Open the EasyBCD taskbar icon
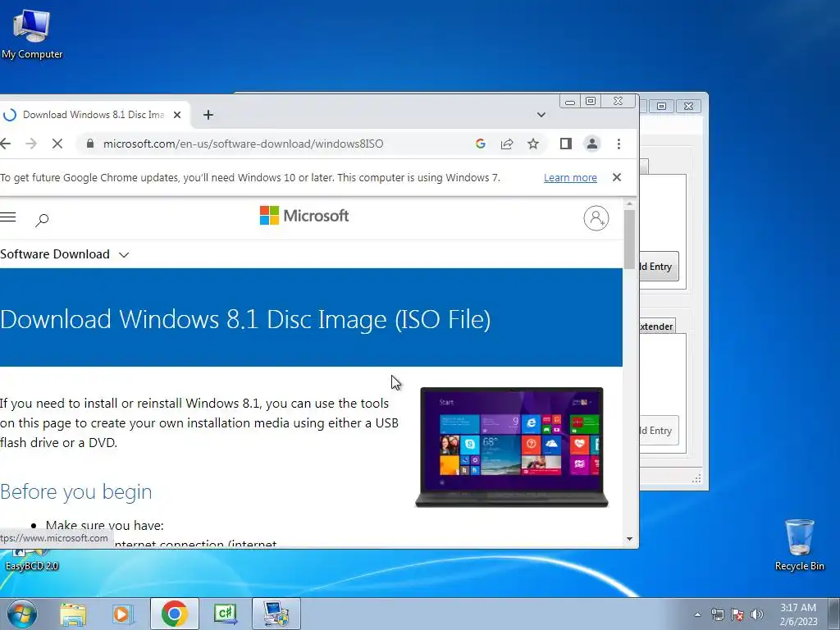 [276, 614]
